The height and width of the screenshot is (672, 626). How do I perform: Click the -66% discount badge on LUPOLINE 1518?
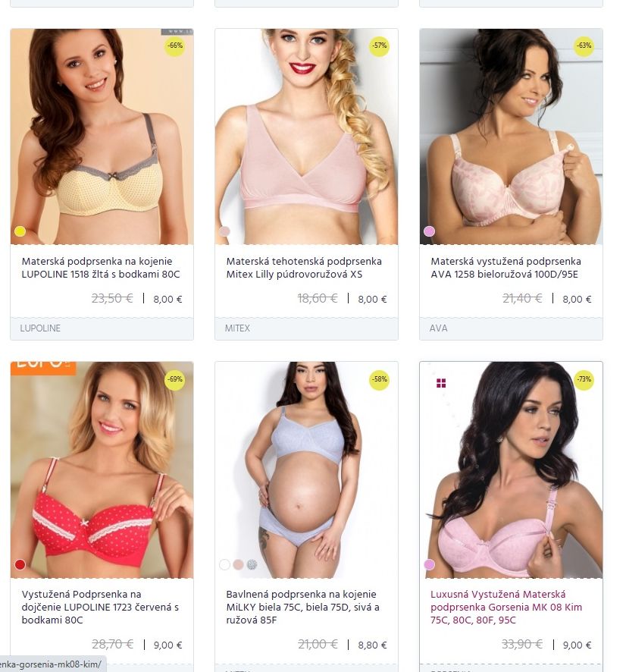point(175,46)
